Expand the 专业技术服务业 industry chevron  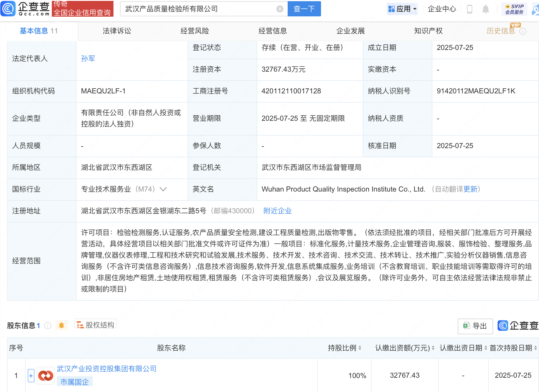point(163,189)
